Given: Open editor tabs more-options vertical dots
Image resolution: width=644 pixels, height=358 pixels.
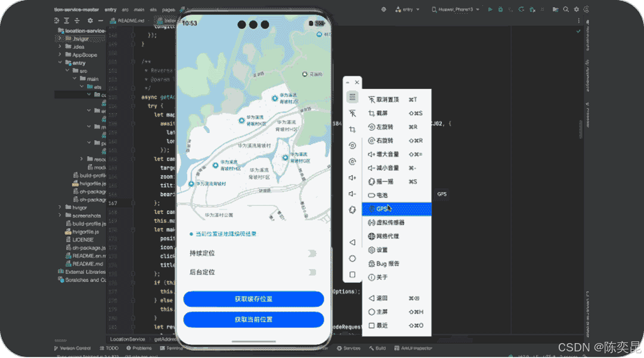Looking at the screenshot, I should (578, 20).
